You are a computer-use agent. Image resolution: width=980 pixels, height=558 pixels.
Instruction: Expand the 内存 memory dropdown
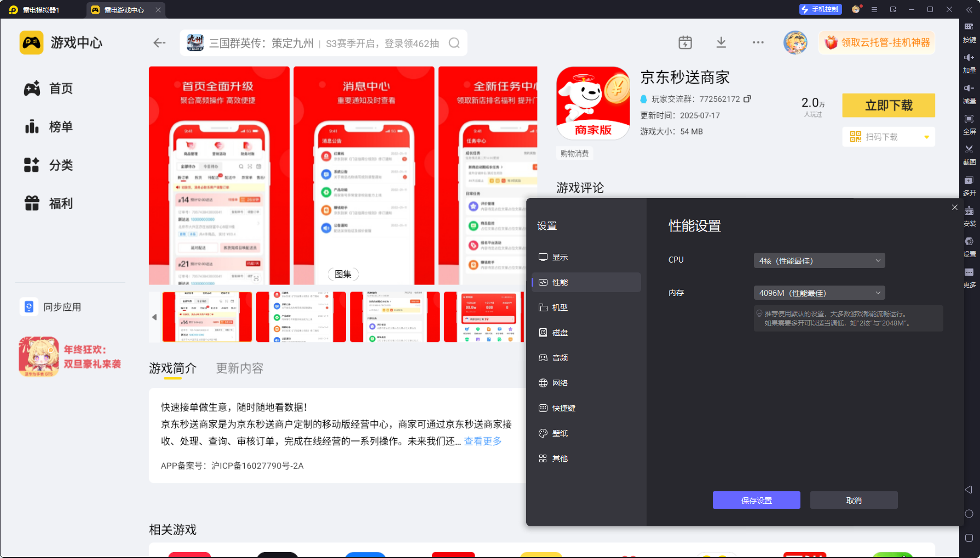[819, 293]
